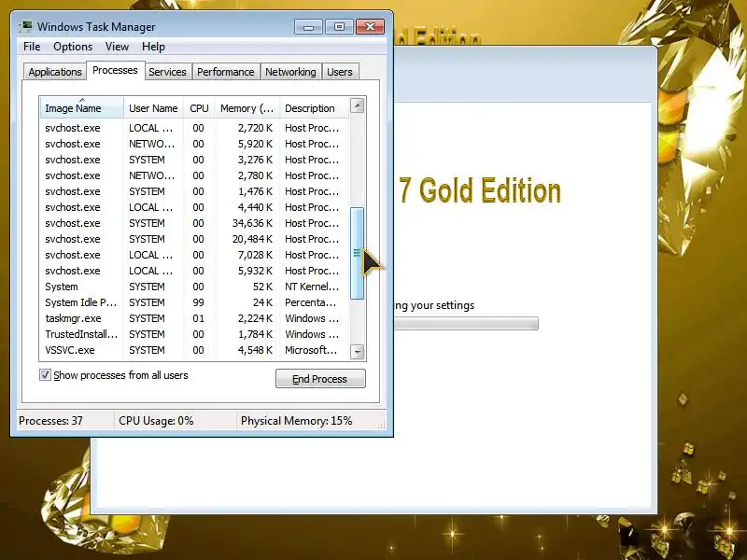Click the End Process button
This screenshot has width=747, height=560.
[x=320, y=379]
